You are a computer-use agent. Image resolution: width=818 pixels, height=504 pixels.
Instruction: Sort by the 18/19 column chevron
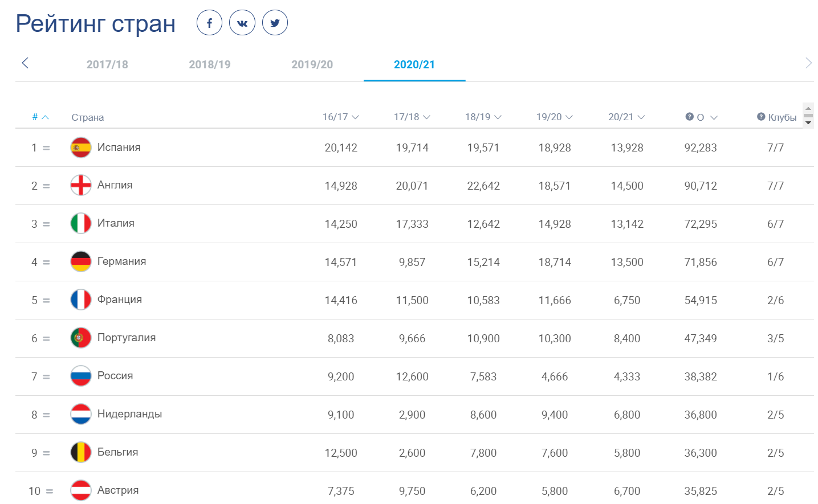[498, 117]
